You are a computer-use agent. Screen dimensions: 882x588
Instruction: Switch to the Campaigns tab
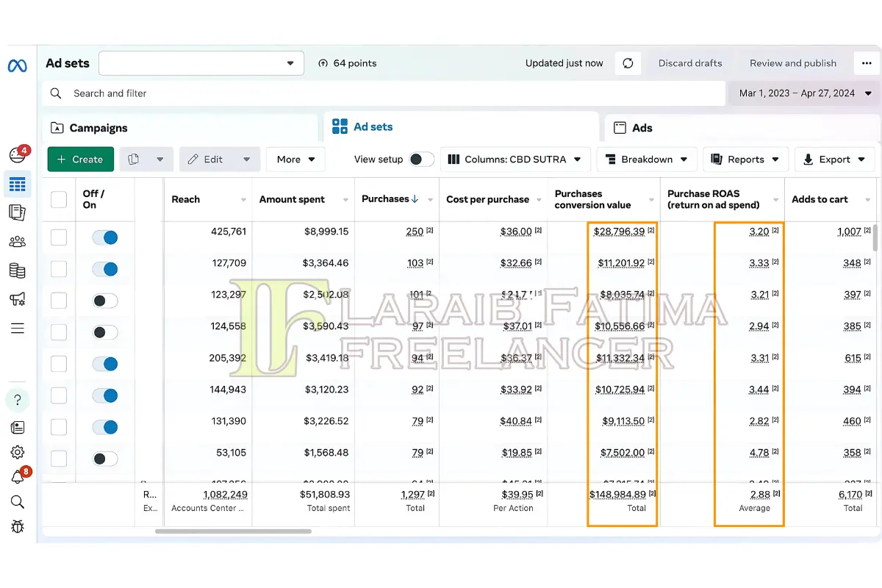point(98,128)
